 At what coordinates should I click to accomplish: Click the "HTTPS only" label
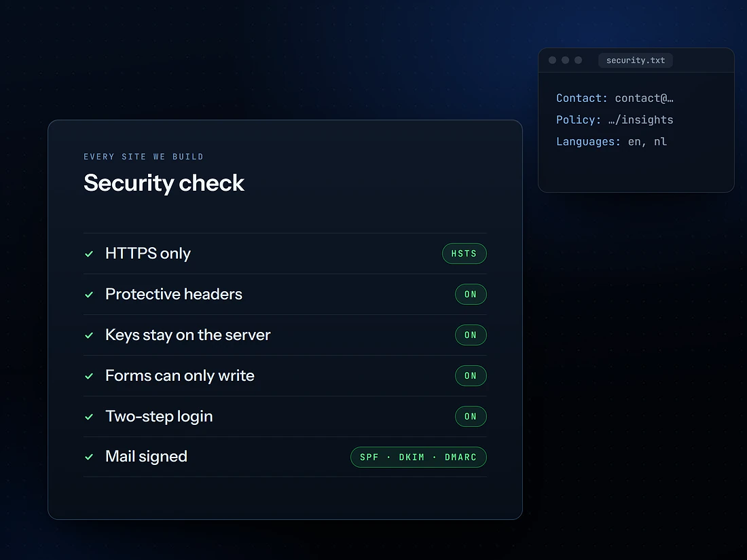(x=147, y=253)
